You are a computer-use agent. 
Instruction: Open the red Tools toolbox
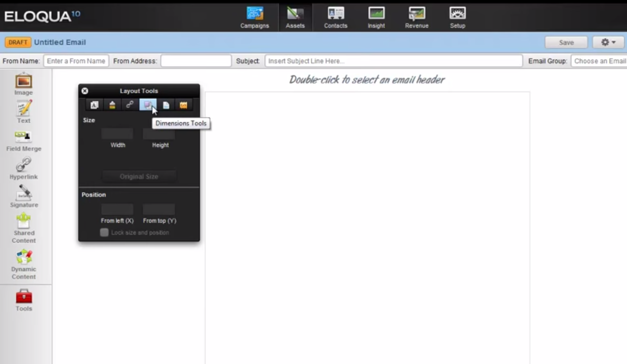coord(24,300)
